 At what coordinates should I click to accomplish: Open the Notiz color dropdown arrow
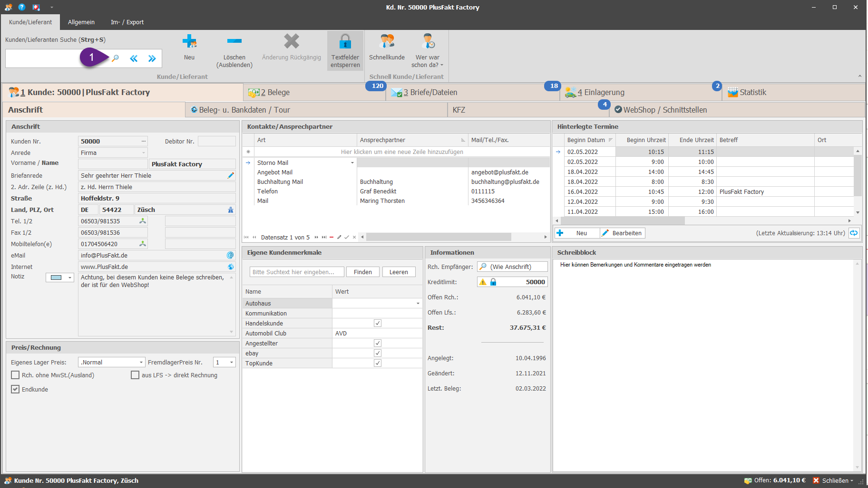pos(70,277)
